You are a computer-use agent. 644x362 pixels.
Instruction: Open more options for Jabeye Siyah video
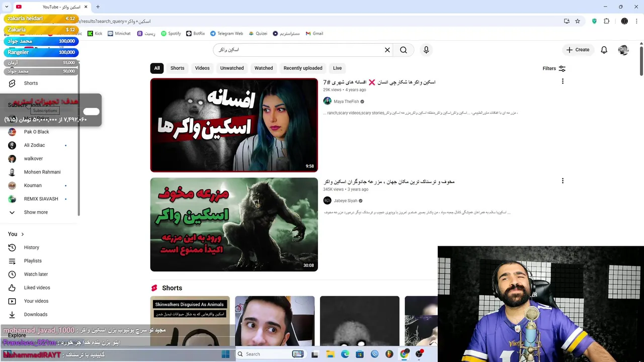click(562, 181)
